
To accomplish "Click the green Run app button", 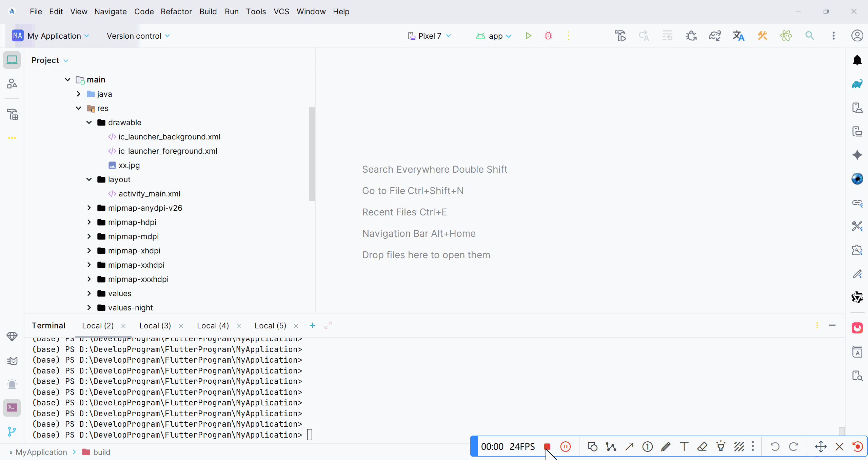I will (528, 36).
